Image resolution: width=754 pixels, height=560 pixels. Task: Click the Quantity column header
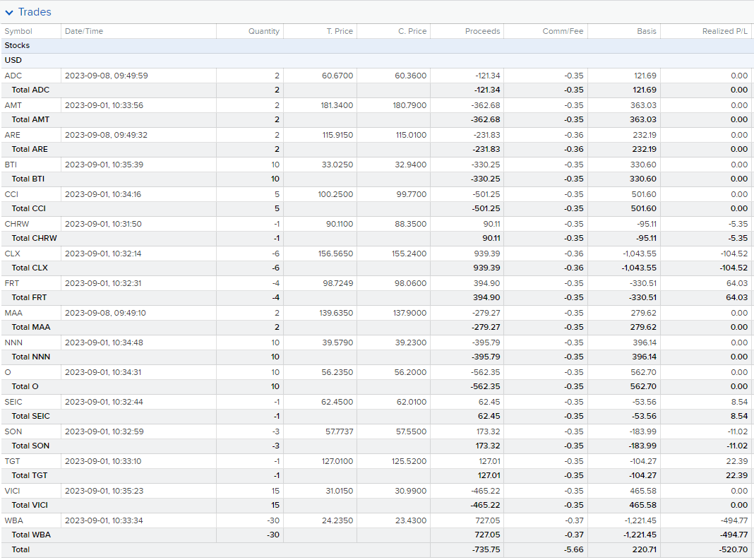pos(263,31)
